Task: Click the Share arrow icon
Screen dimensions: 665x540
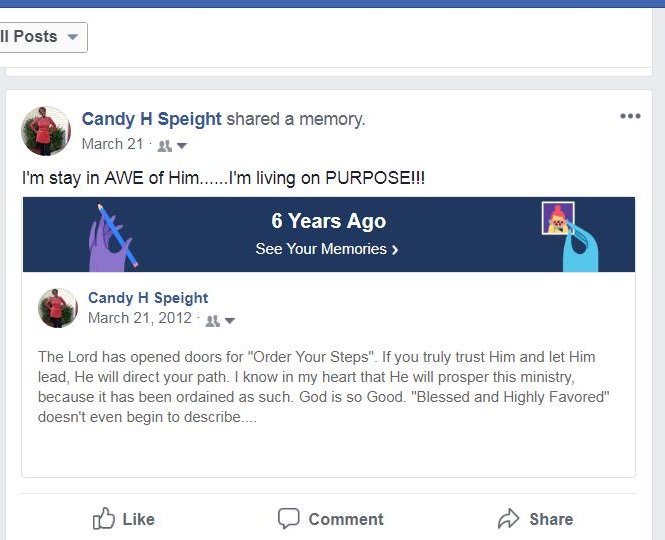Action: pyautogui.click(x=509, y=518)
